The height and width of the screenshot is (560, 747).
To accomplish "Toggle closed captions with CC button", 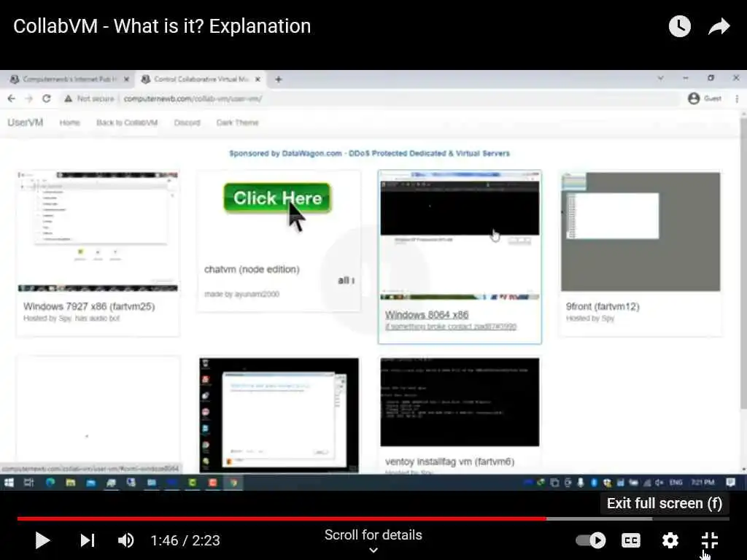I will (631, 540).
